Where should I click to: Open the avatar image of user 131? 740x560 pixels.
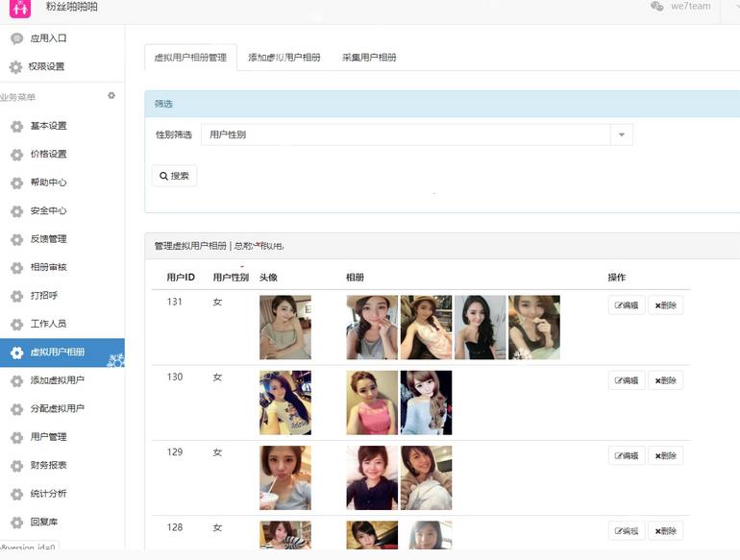click(285, 328)
